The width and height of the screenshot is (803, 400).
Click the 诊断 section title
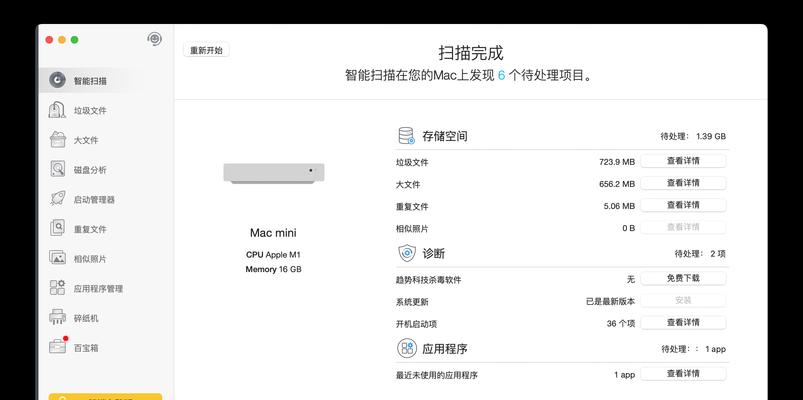pyautogui.click(x=433, y=254)
